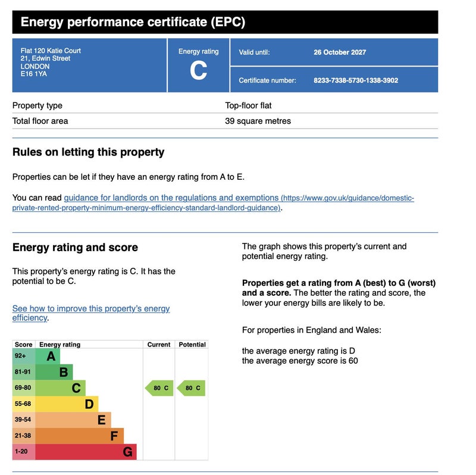Image resolution: width=476 pixels, height=475 pixels.
Task: Click the Current 80 C arrow marker
Action: tap(159, 389)
